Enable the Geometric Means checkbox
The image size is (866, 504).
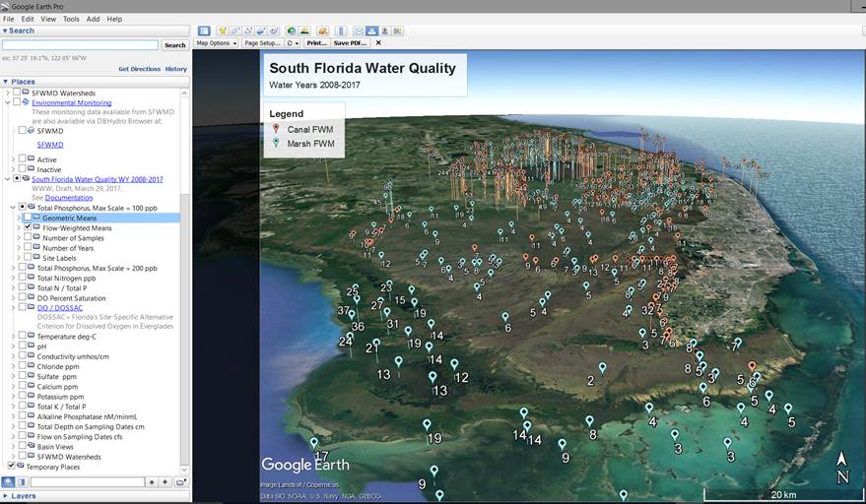(27, 218)
